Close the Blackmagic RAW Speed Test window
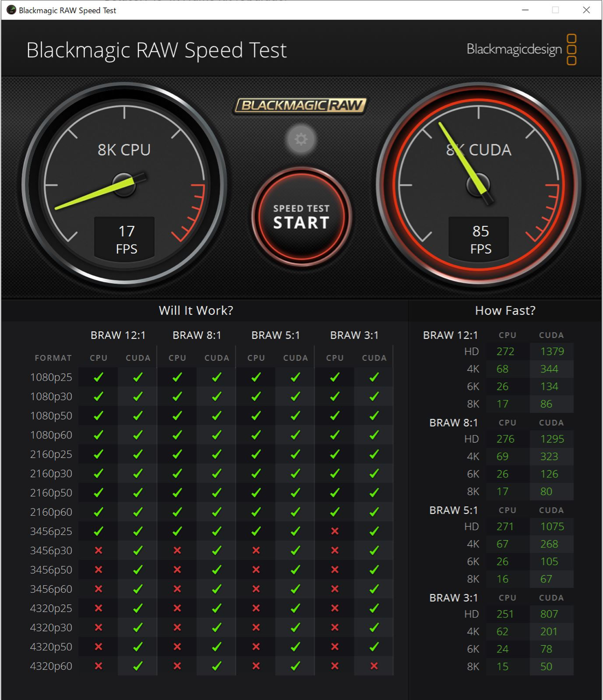603x700 pixels. (x=586, y=10)
